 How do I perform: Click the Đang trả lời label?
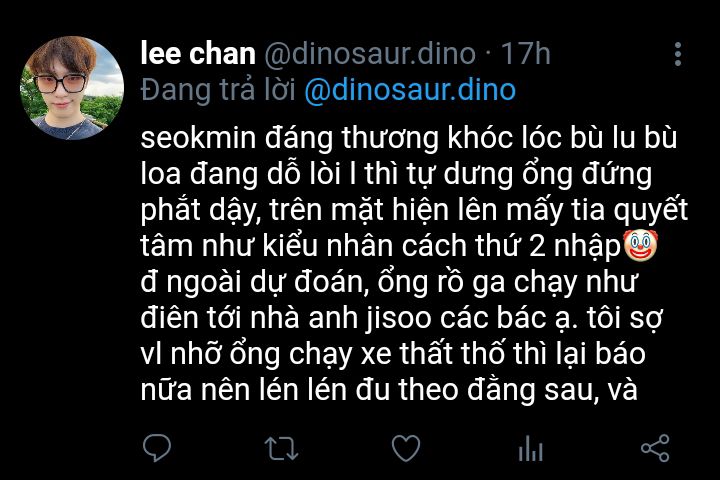coord(218,90)
